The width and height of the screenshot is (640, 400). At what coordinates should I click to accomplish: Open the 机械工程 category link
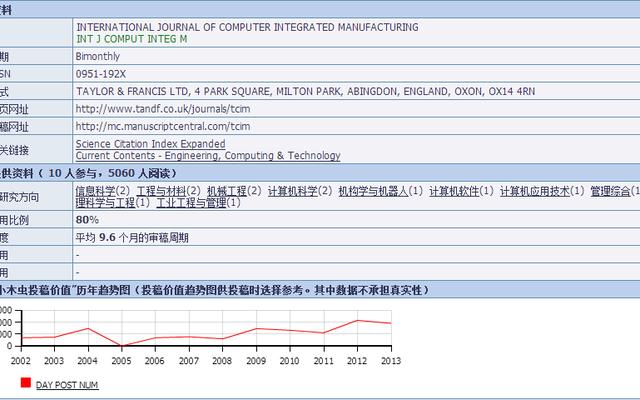click(227, 191)
